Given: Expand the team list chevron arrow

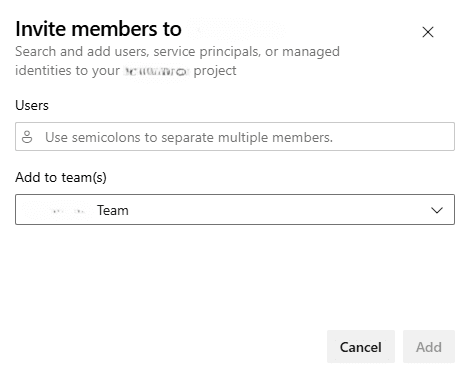Looking at the screenshot, I should (437, 210).
